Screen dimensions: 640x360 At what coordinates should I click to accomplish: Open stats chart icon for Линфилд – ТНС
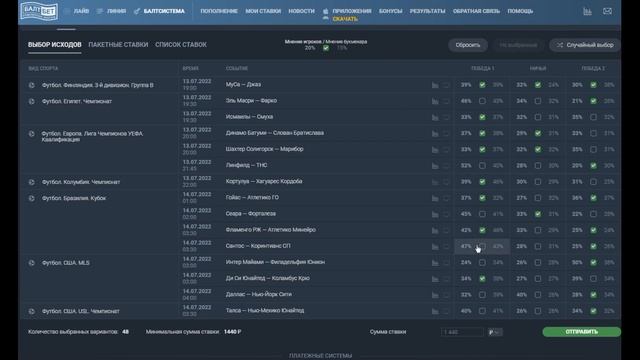coord(435,165)
